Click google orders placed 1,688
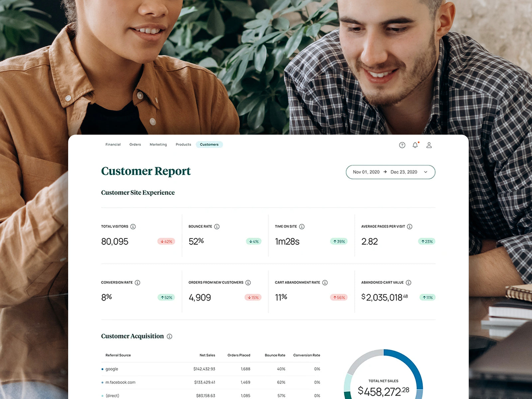 (x=245, y=369)
